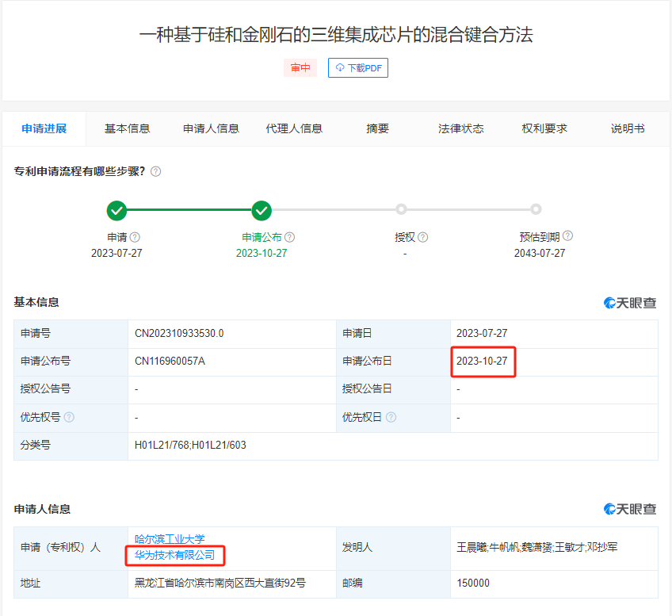Open 华为技术有限公司 applicant link
Viewport: 672px width, 616px height.
pos(174,555)
